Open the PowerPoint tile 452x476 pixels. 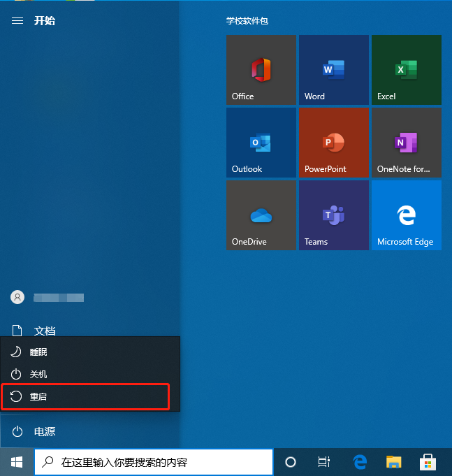pyautogui.click(x=333, y=143)
